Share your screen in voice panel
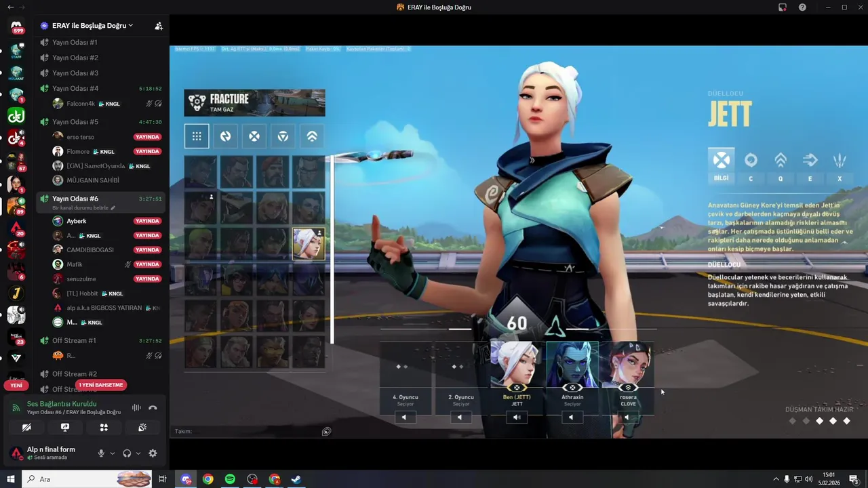Screen dimensions: 868x488 click(65, 428)
